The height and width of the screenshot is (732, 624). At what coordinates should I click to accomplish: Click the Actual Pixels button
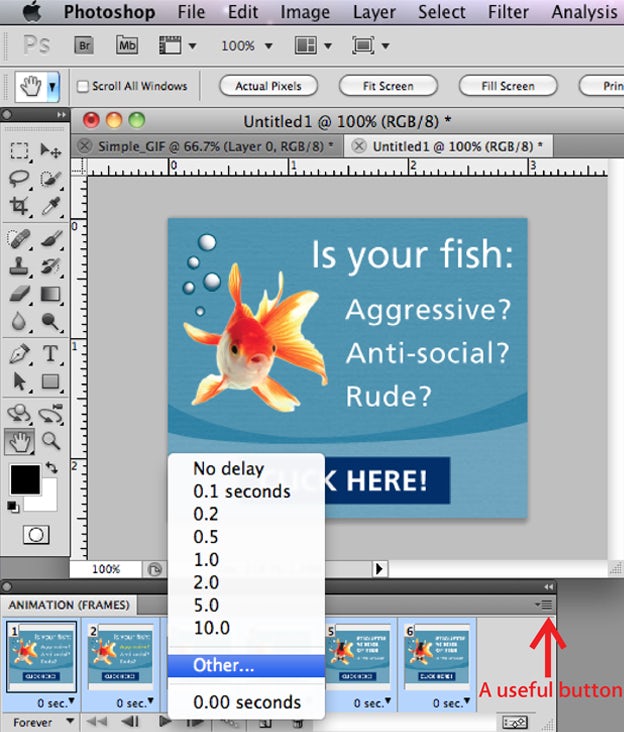tap(268, 86)
